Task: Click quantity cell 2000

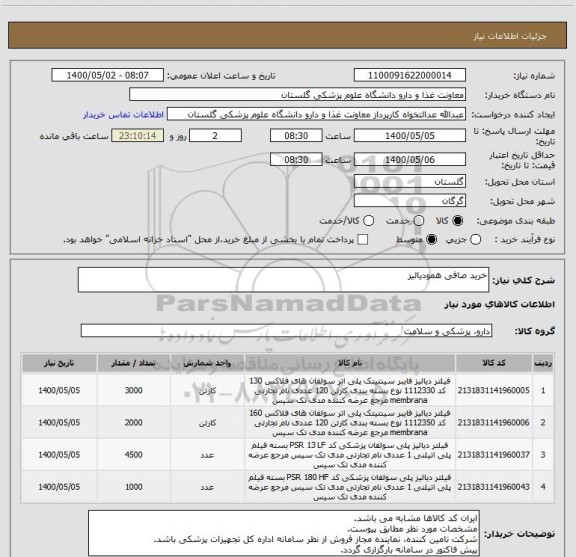Action: click(133, 423)
